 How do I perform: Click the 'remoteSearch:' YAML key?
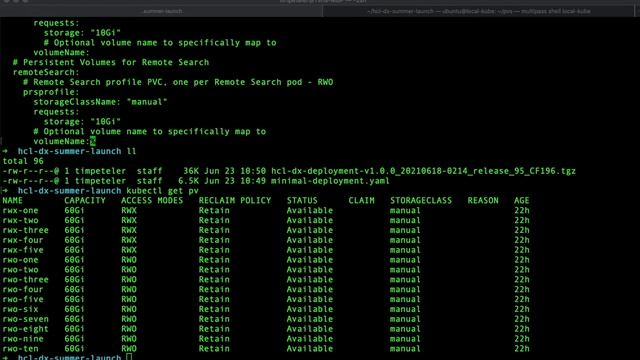point(46,72)
